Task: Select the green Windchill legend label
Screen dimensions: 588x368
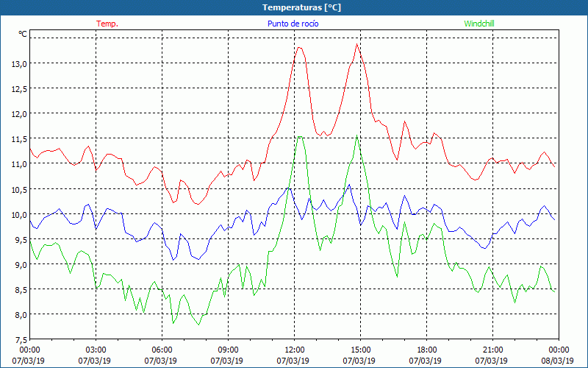Action: (479, 24)
